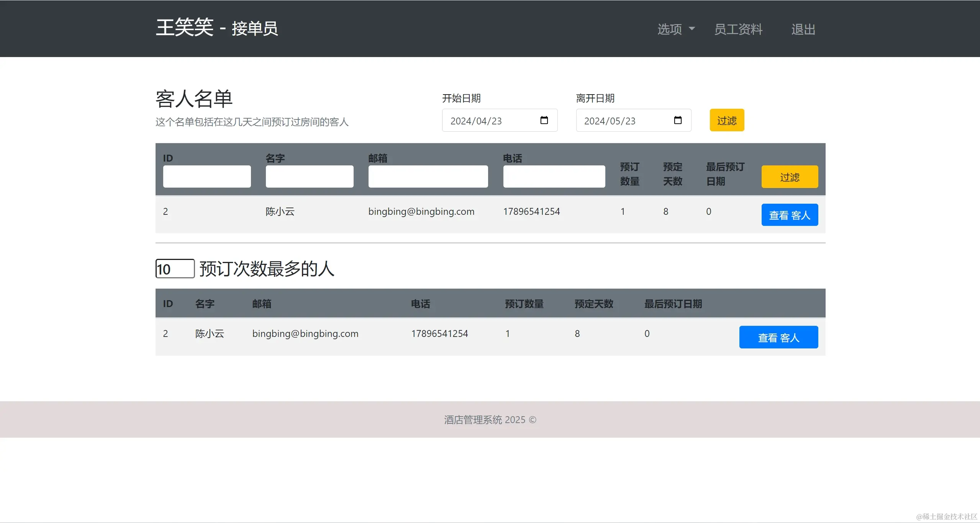980x523 pixels.
Task: Click the 预订数量 column header in lower table
Action: [x=524, y=304]
